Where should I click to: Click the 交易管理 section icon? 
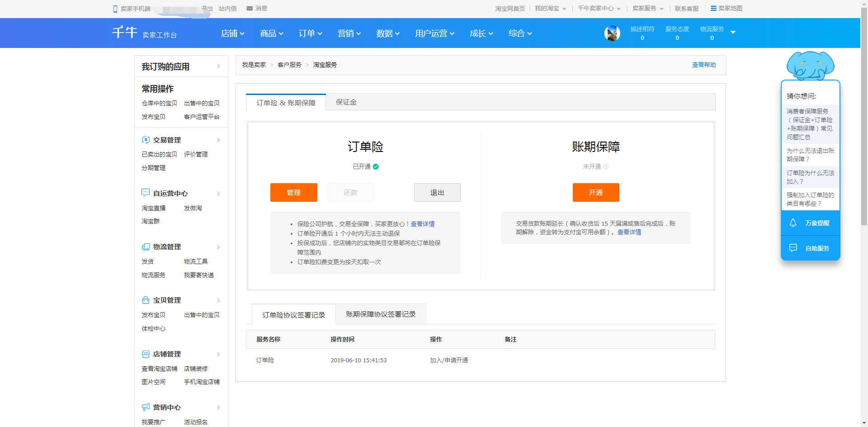coord(146,140)
